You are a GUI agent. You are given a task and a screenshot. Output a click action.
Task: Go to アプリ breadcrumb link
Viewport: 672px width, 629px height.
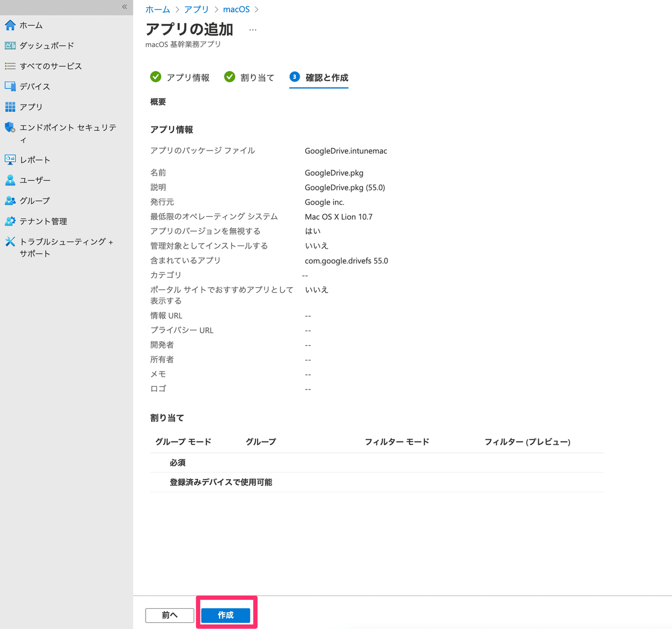[197, 10]
